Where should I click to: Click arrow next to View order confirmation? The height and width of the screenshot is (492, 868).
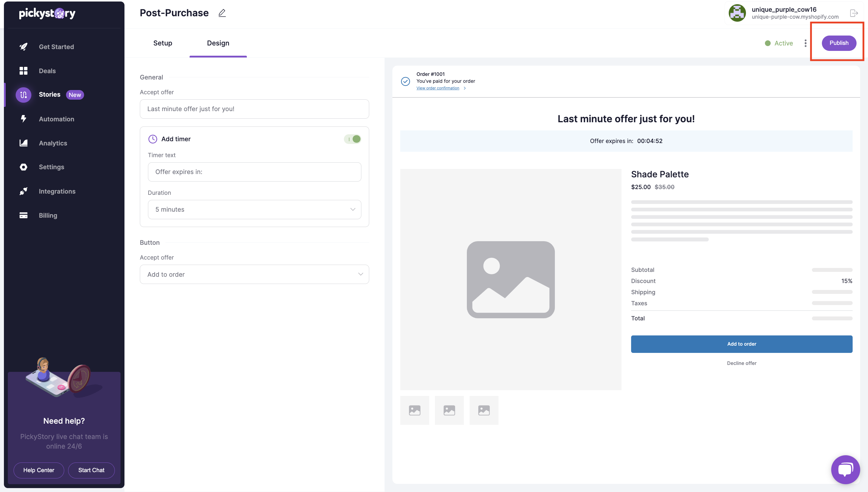(465, 88)
